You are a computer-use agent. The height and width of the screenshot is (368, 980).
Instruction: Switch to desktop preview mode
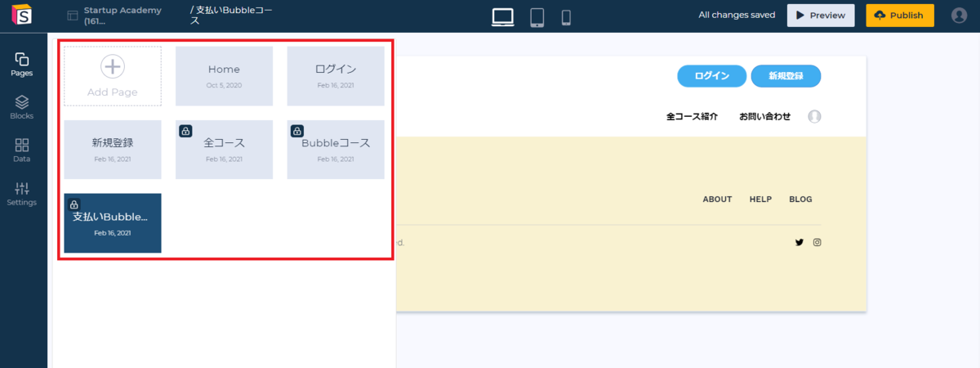tap(503, 16)
